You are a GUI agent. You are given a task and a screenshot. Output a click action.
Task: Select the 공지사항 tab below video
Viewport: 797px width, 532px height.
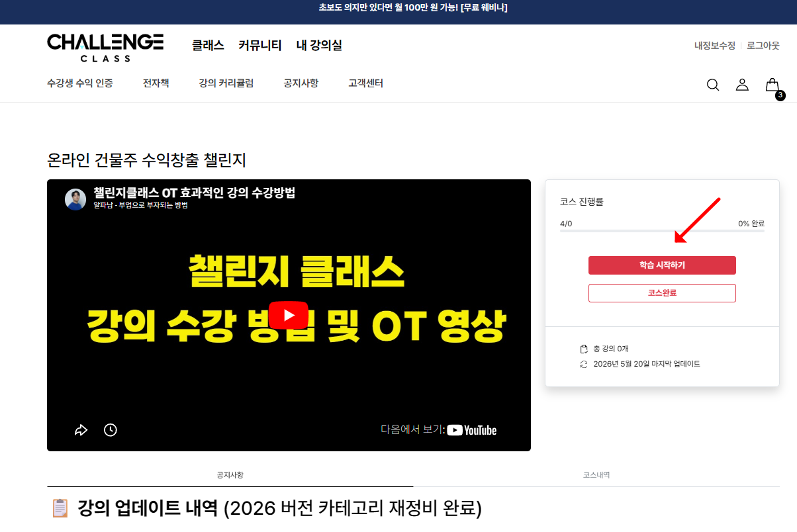[x=230, y=475]
